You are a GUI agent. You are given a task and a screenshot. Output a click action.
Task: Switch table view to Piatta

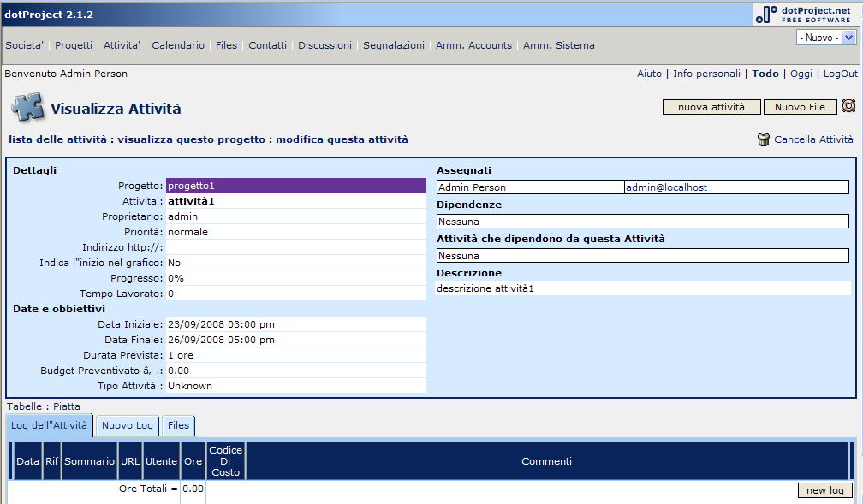click(x=67, y=406)
